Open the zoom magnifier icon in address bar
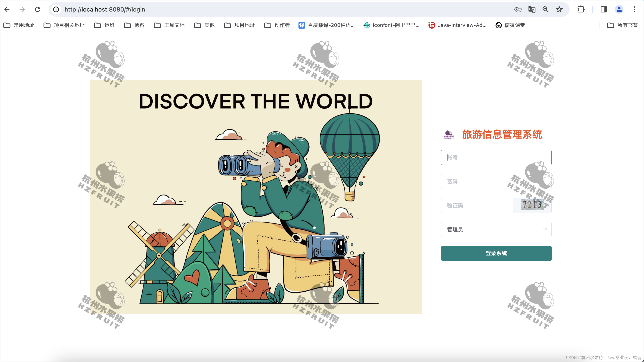 click(545, 9)
